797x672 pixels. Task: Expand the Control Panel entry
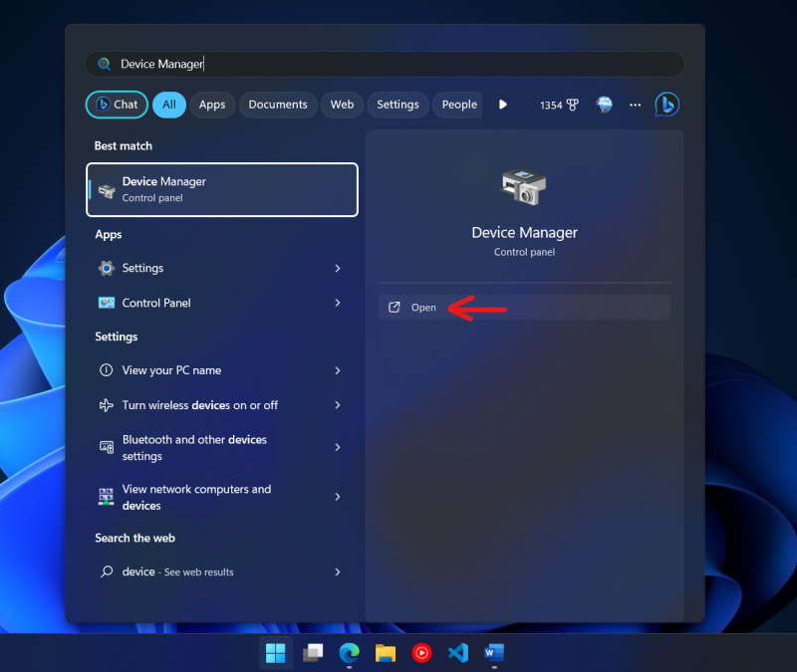coord(337,303)
